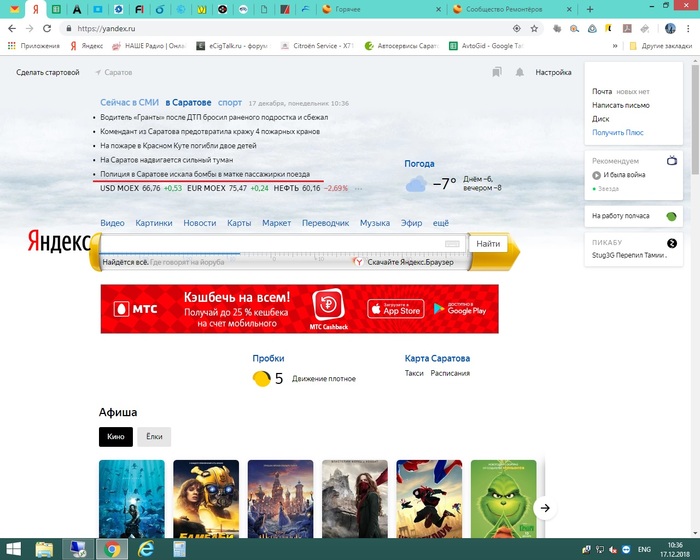Select the 'Сейчас в СМИ' news tab

129,103
